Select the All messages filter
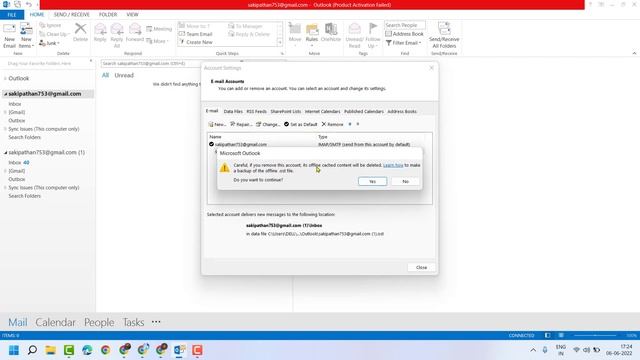The height and width of the screenshot is (360, 640). coord(105,76)
